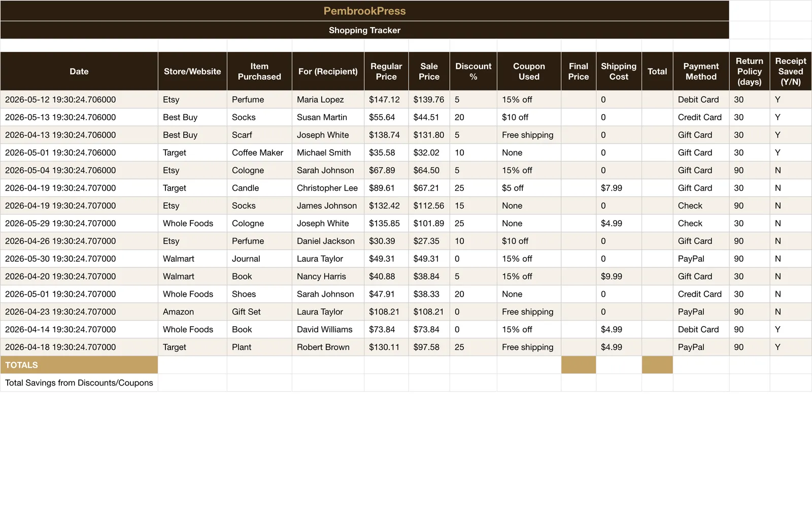This screenshot has height=522, width=812.
Task: Click the Shoes item cell
Action: pos(259,294)
